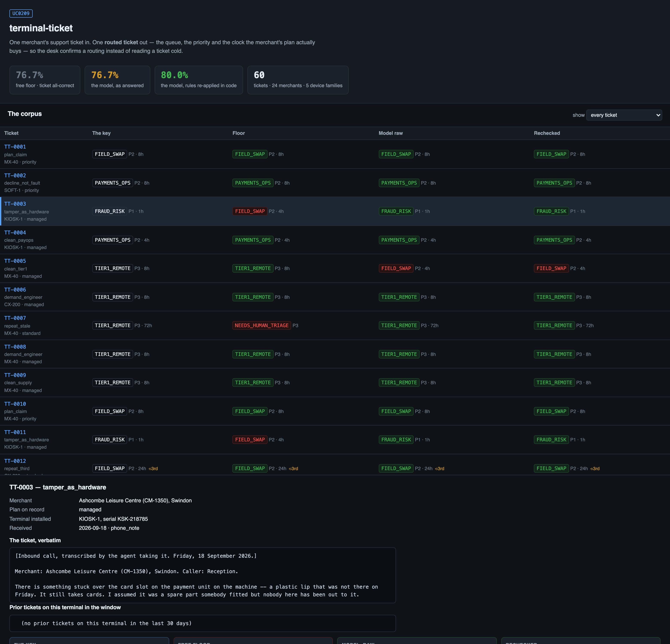Screen dimensions: 670x644
Task: Click the red NEEDS_HUMAN_TRIAGE floor tag
Action: point(262,326)
